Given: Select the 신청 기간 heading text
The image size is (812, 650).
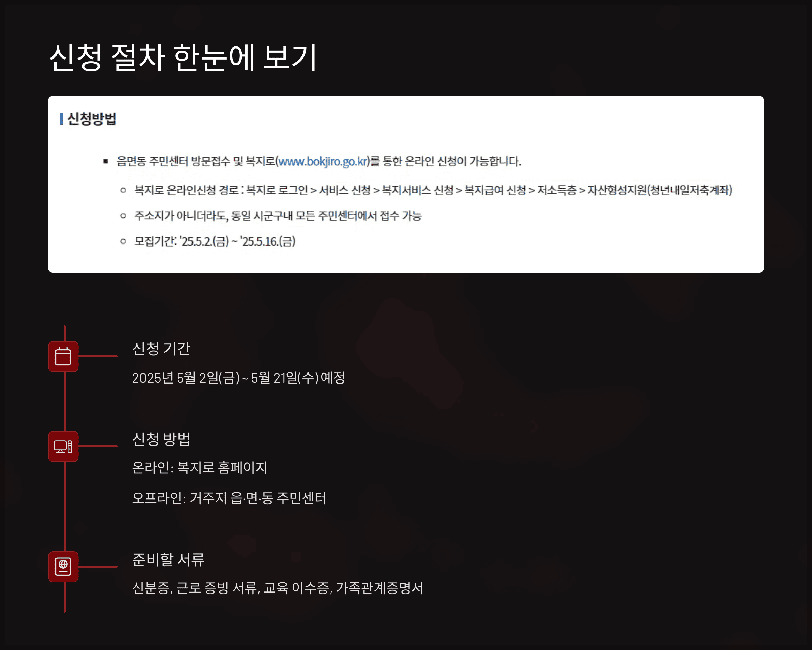Looking at the screenshot, I should tap(161, 349).
